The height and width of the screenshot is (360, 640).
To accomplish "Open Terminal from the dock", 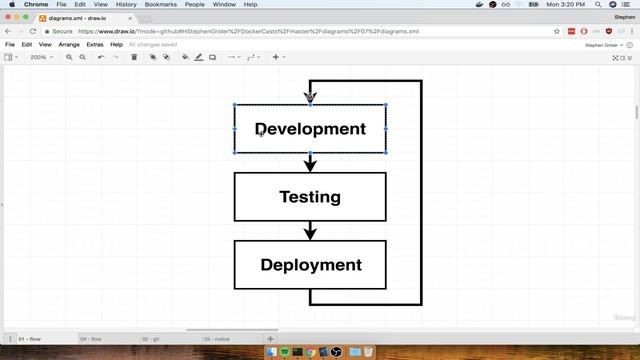I will coord(298,352).
